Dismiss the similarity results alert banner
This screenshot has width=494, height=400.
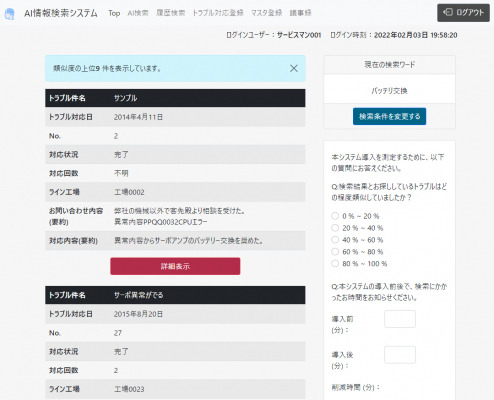click(x=294, y=68)
